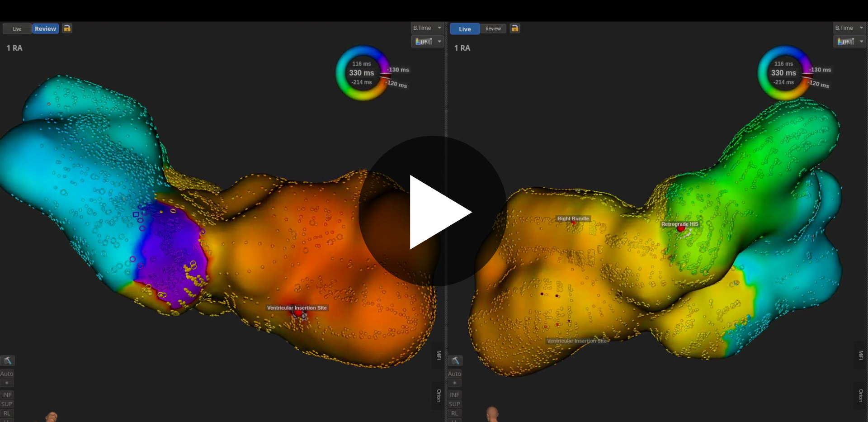Open the B.Time dropdown in right panel

point(849,28)
